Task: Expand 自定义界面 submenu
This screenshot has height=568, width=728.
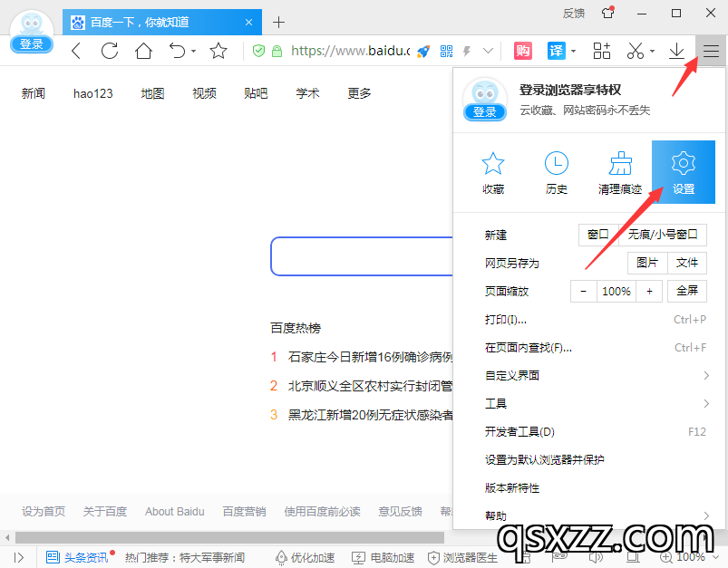Action: [596, 375]
